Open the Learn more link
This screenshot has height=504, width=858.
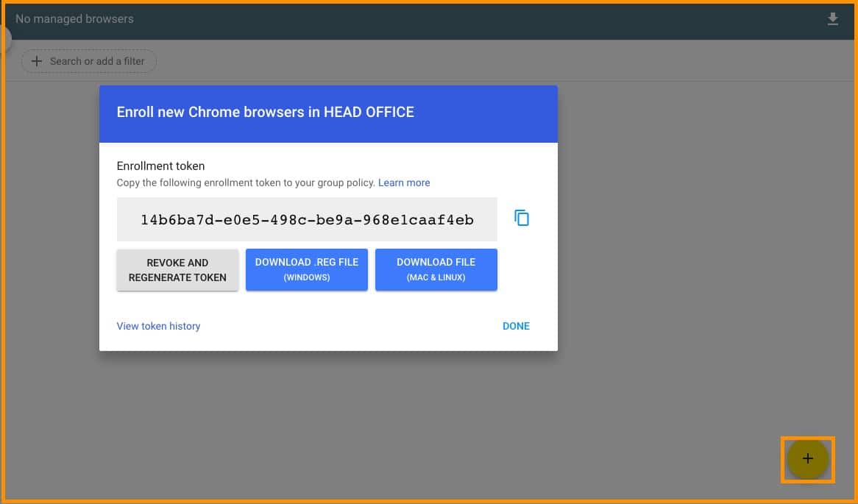(404, 182)
